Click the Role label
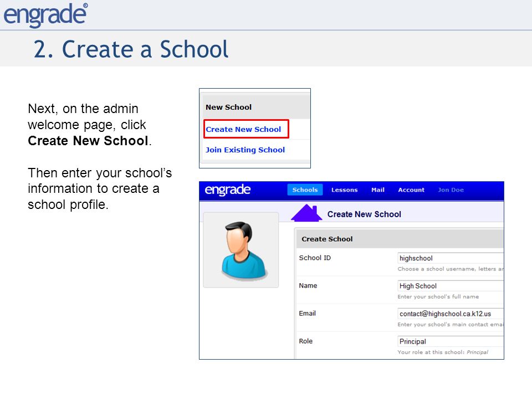 (305, 341)
